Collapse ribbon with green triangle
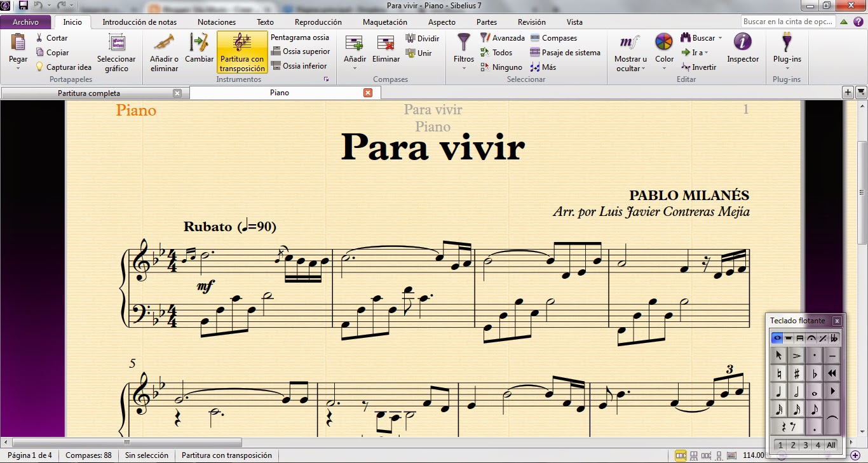868x463 pixels. (843, 22)
